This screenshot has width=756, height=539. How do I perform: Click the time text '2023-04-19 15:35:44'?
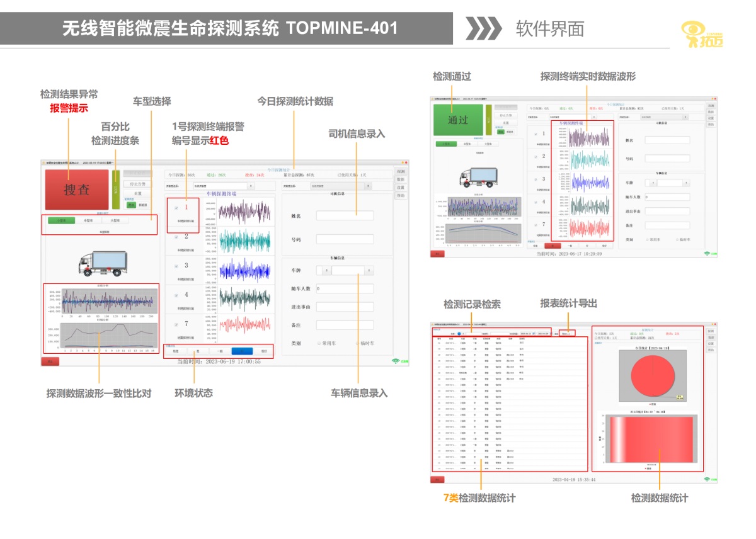click(574, 480)
